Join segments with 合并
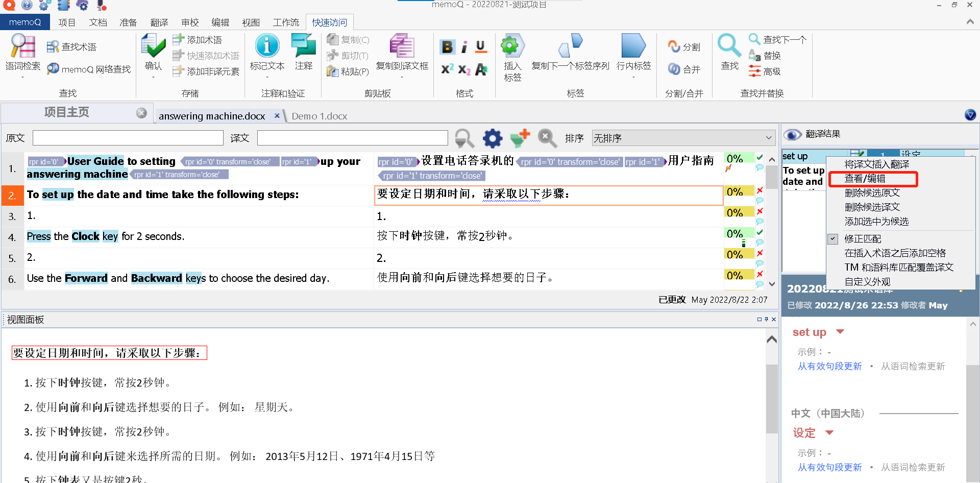 684,69
